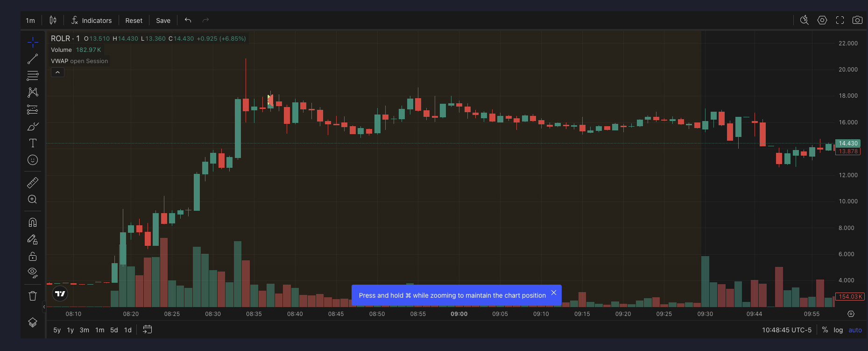Take a chart snapshot with camera icon
Viewport: 868px width, 351px height.
click(x=857, y=20)
